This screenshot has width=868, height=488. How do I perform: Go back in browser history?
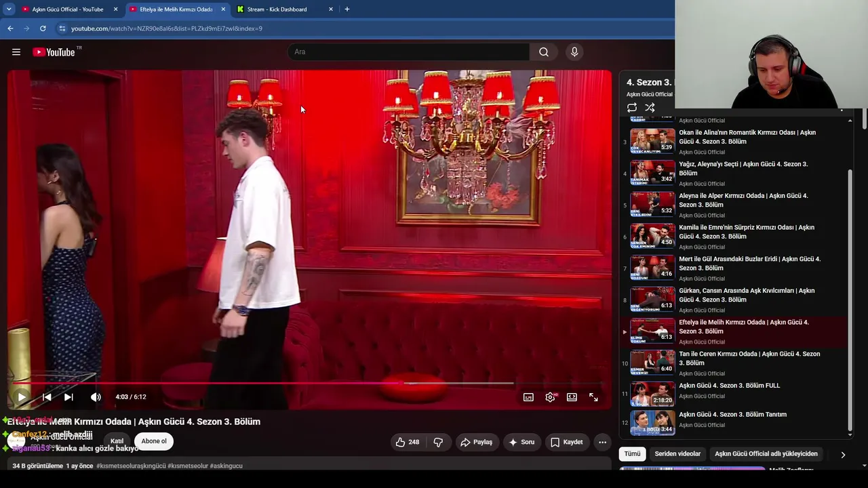click(x=10, y=28)
